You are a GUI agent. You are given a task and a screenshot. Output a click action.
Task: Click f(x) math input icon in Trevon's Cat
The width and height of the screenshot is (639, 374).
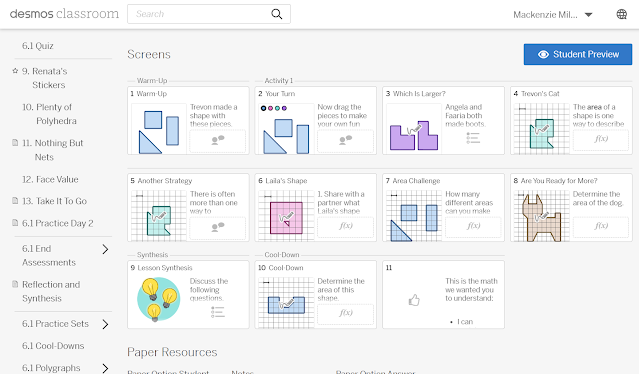tap(601, 139)
